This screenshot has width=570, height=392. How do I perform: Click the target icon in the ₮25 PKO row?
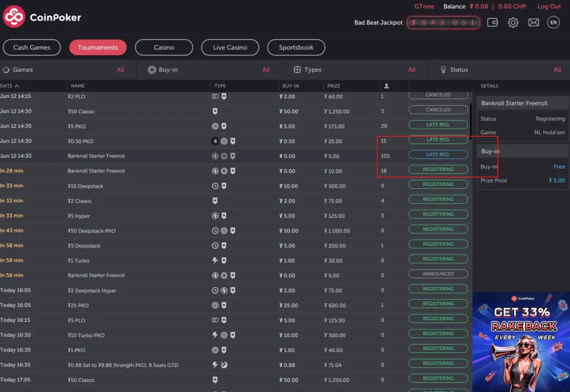[215, 305]
